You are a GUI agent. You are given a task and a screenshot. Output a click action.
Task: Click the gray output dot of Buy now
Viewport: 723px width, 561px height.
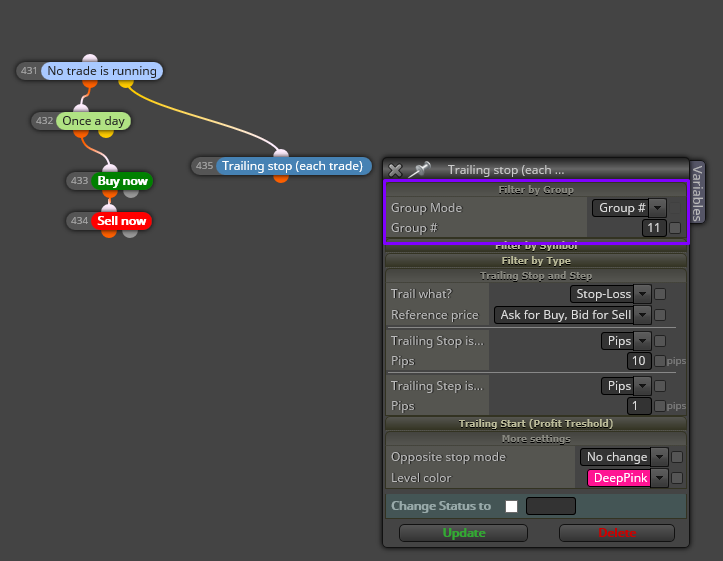(131, 193)
